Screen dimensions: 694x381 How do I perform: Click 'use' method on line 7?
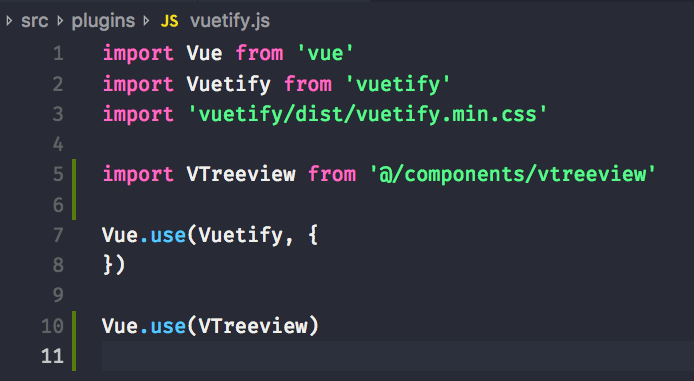(168, 235)
